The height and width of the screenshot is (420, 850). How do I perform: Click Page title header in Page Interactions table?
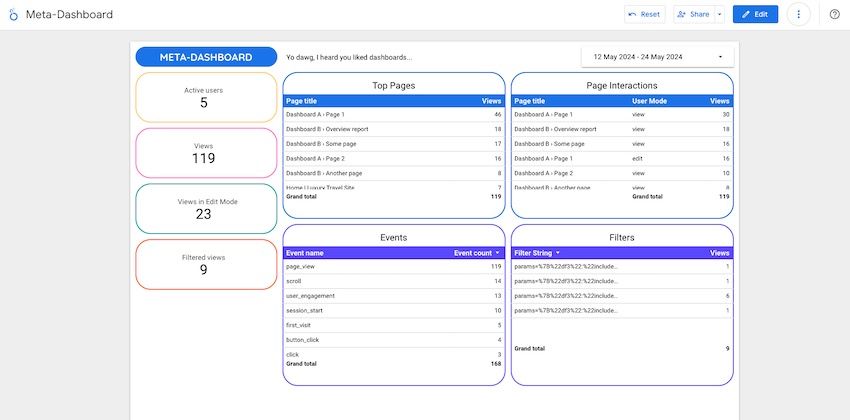(x=530, y=101)
